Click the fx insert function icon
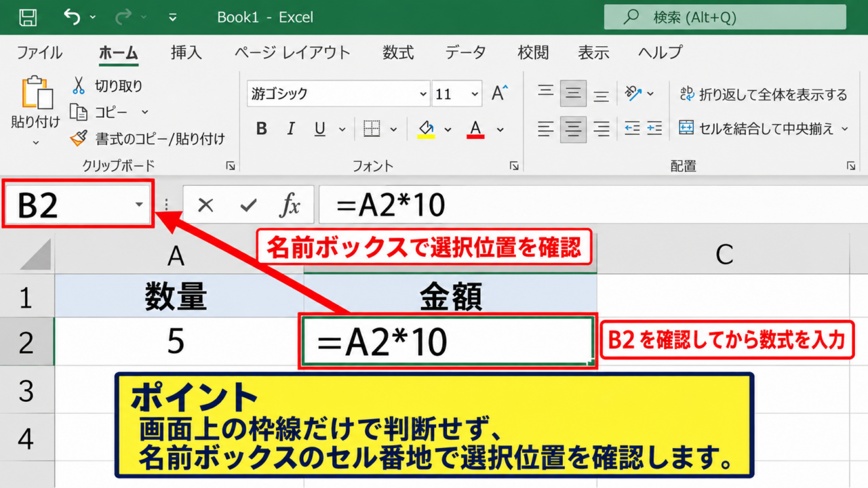Viewport: 868px width, 488px height. [x=290, y=205]
